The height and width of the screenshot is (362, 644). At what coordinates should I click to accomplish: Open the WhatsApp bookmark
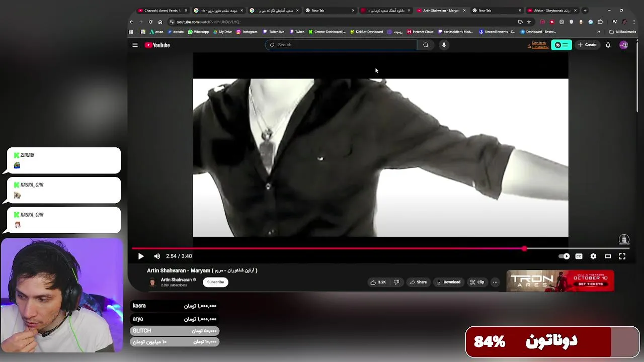click(x=198, y=32)
